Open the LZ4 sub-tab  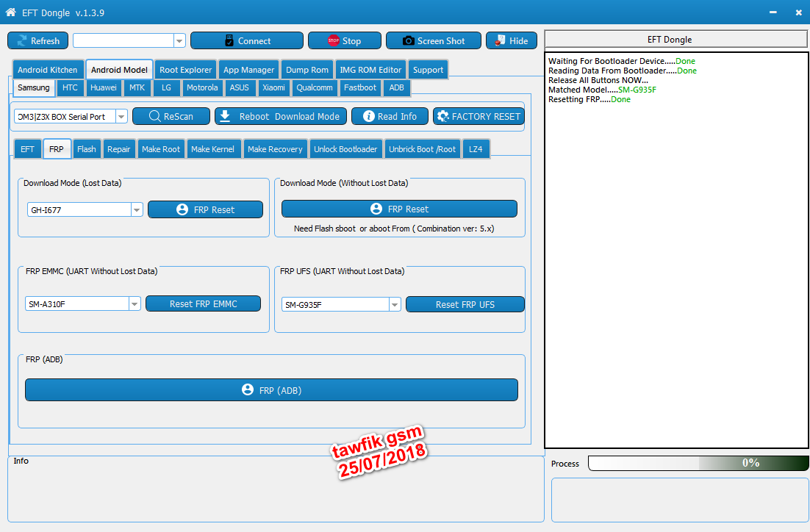476,149
